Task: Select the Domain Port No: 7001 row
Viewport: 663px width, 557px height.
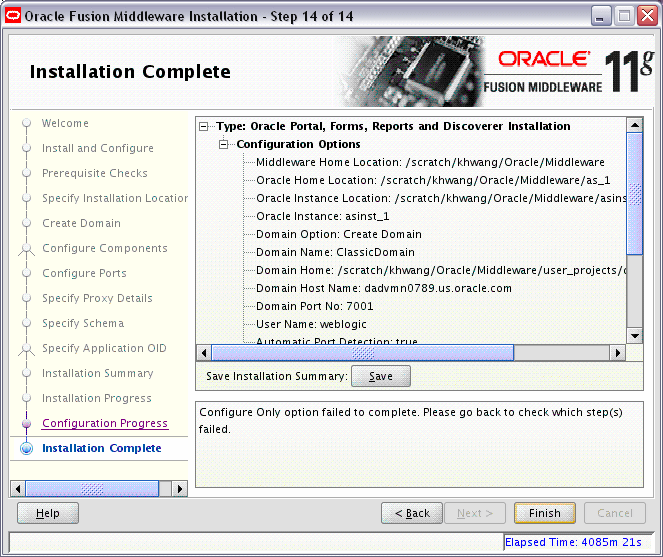Action: point(315,306)
